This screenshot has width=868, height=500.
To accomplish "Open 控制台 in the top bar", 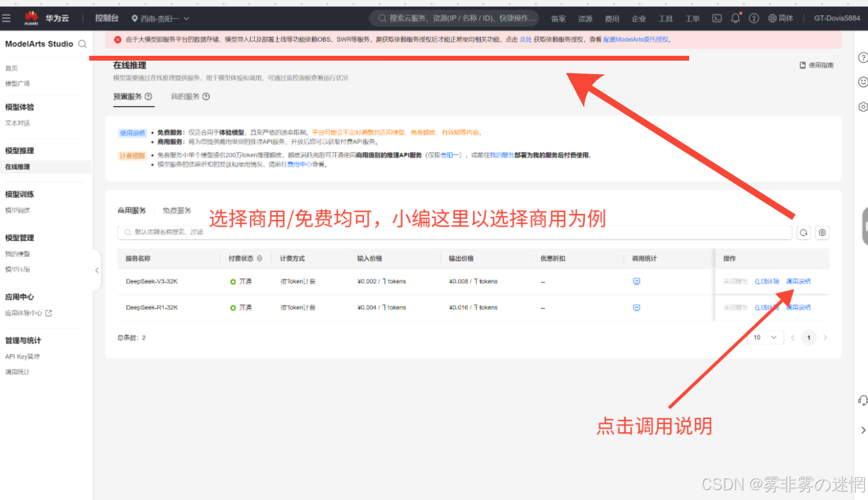I will (x=107, y=18).
